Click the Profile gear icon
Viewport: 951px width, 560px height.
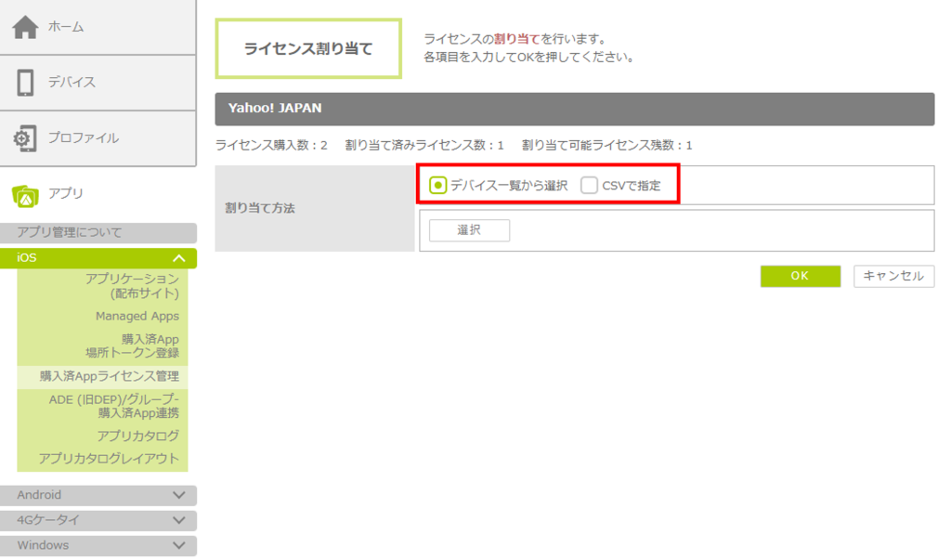coord(25,138)
